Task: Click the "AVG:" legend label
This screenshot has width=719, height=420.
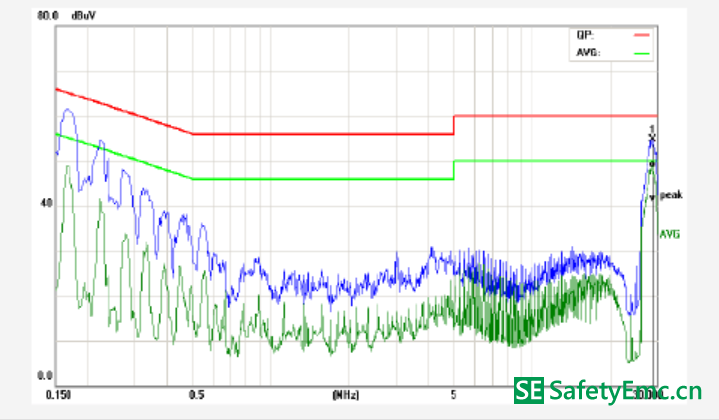Action: (588, 53)
